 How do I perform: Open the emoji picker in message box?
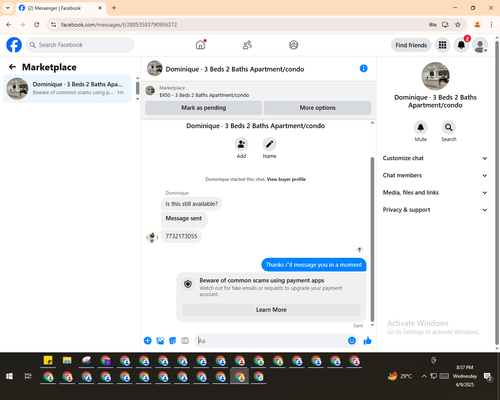352,341
